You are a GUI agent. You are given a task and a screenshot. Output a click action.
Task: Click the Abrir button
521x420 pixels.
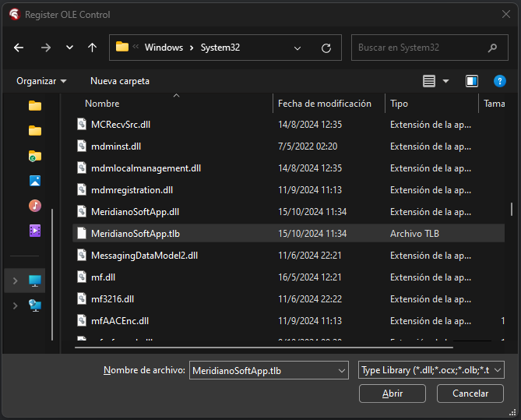click(x=392, y=394)
